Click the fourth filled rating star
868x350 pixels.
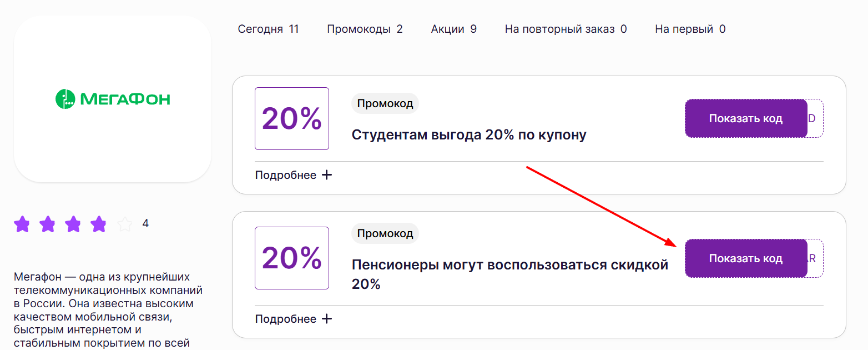tap(98, 224)
